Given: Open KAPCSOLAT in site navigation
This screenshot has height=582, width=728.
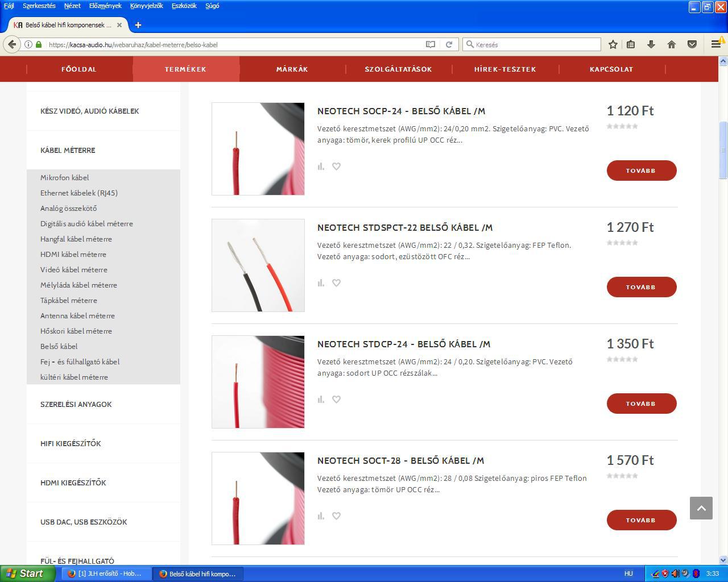Looking at the screenshot, I should pos(611,69).
